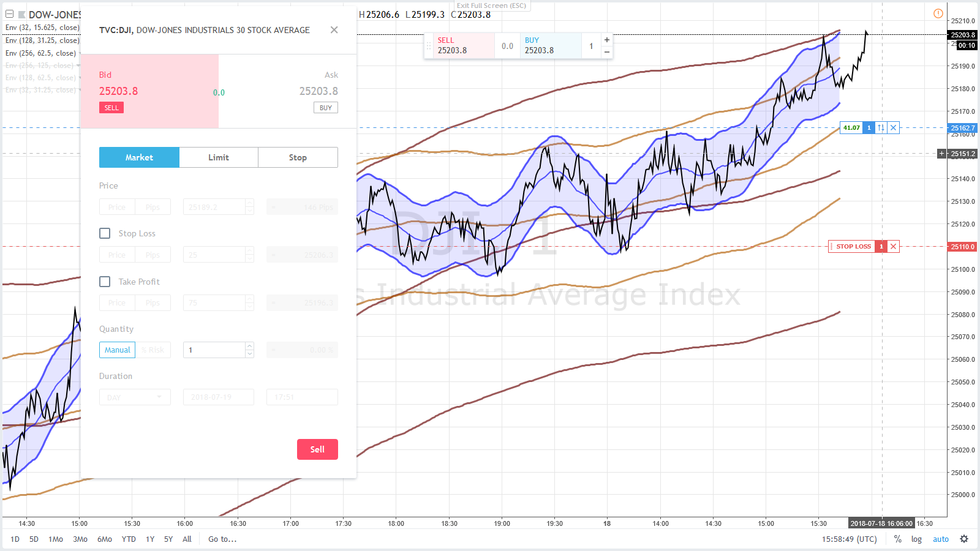
Task: Select the 5Y time range
Action: tap(168, 539)
